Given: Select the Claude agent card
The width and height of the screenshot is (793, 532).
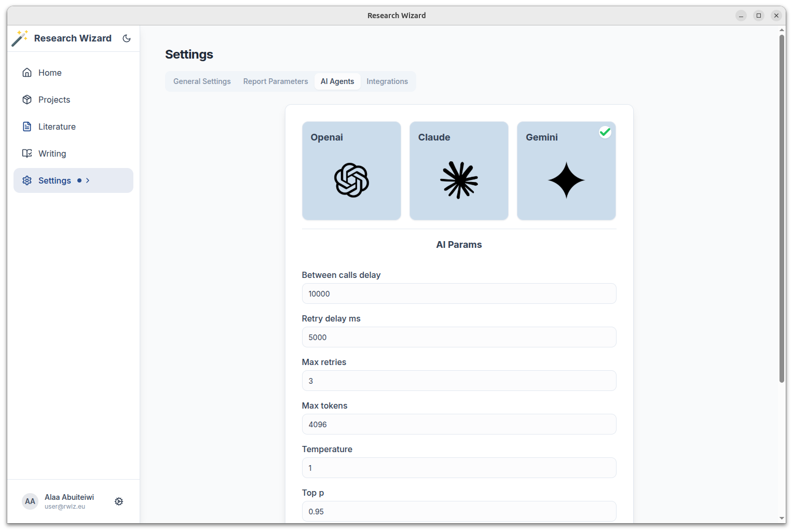Looking at the screenshot, I should (459, 171).
